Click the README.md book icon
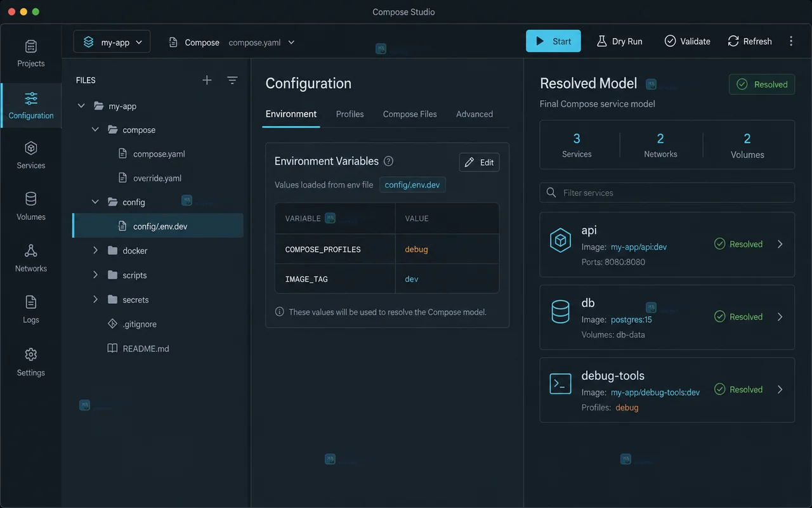 click(112, 348)
